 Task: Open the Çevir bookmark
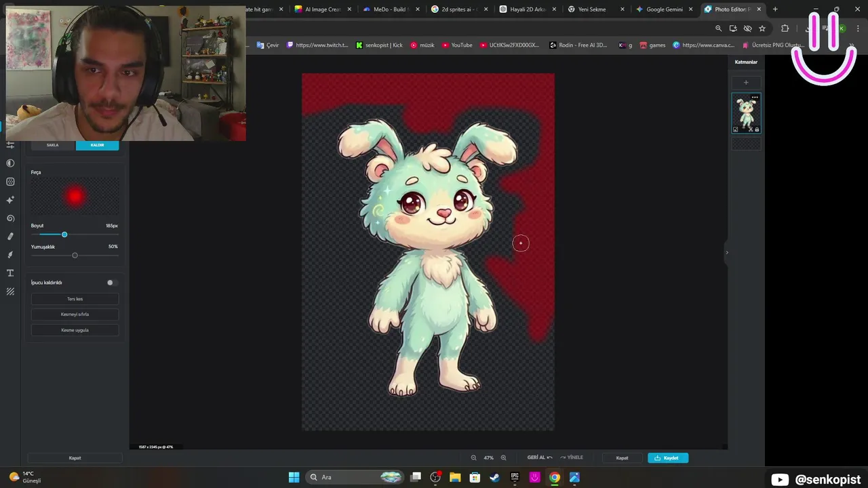[268, 45]
